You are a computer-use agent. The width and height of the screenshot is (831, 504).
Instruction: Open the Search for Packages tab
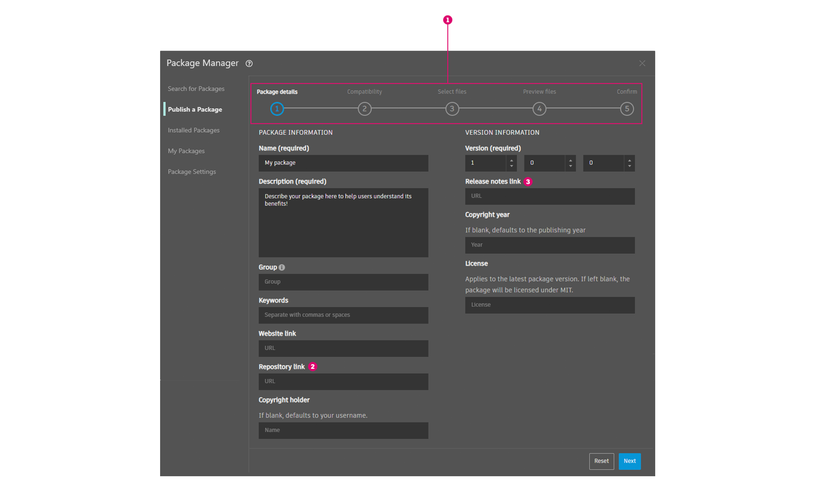click(196, 89)
